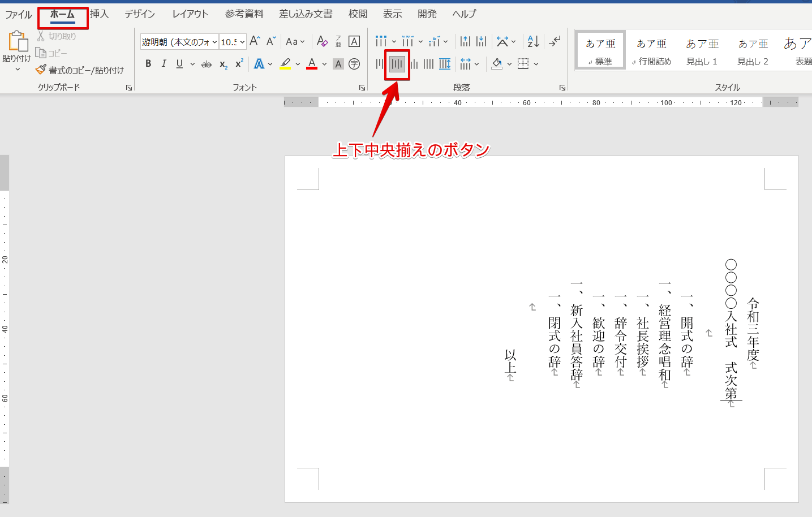Click the borders (罫線) grid icon

[x=523, y=64]
